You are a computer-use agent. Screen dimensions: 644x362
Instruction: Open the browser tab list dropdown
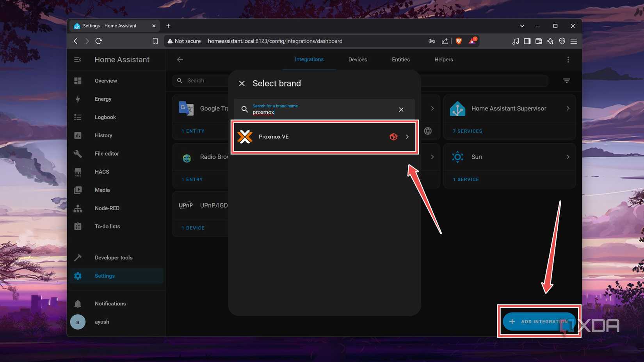[522, 26]
